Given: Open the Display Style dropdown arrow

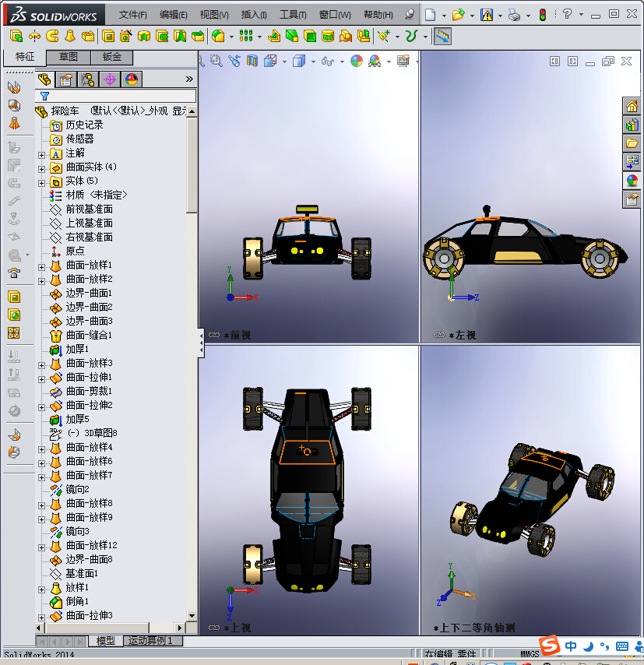Looking at the screenshot, I should click(x=313, y=62).
